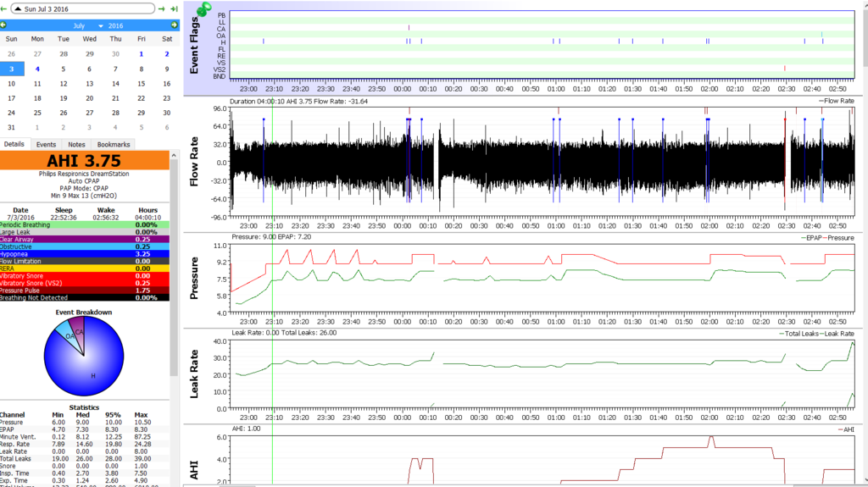Go to previous month in calendar
The height and width of the screenshot is (487, 868).
pos(3,25)
